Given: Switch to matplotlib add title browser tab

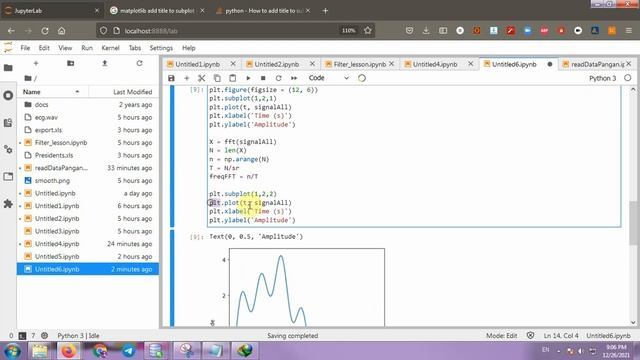Looking at the screenshot, I should coord(157,11).
